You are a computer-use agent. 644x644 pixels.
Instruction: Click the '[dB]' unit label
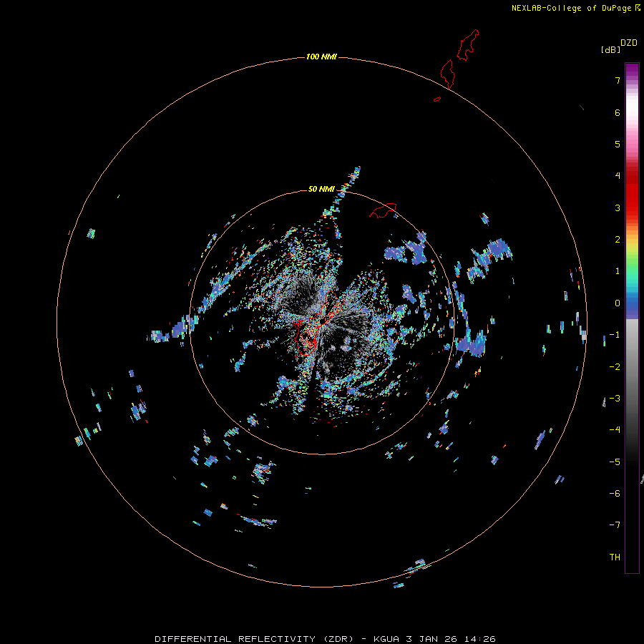click(610, 49)
